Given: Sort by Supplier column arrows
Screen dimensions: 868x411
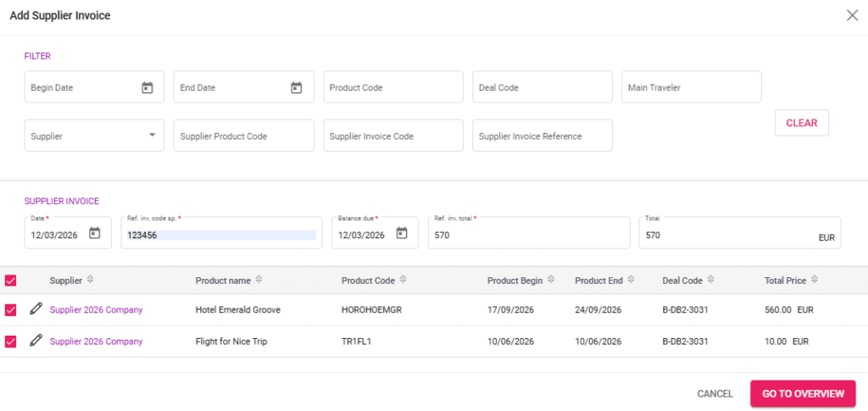Looking at the screenshot, I should pos(91,280).
